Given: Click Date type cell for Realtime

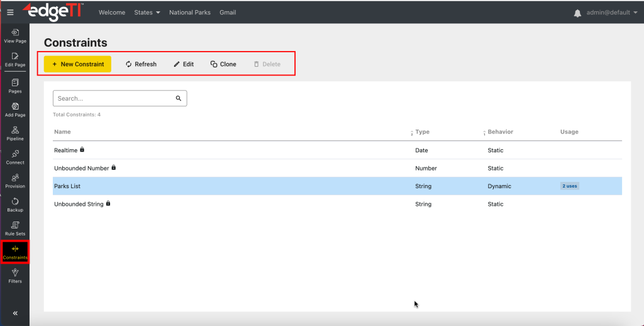Looking at the screenshot, I should tap(421, 150).
